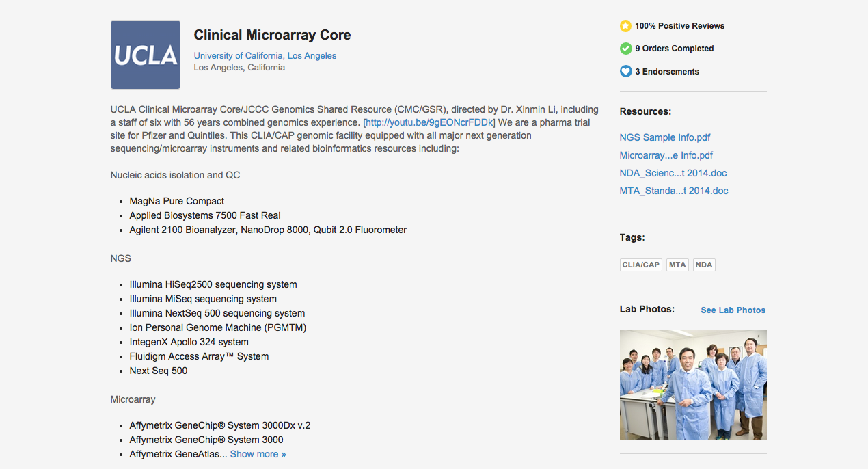The height and width of the screenshot is (469, 868).
Task: Click the UCLA logo image
Action: (146, 55)
